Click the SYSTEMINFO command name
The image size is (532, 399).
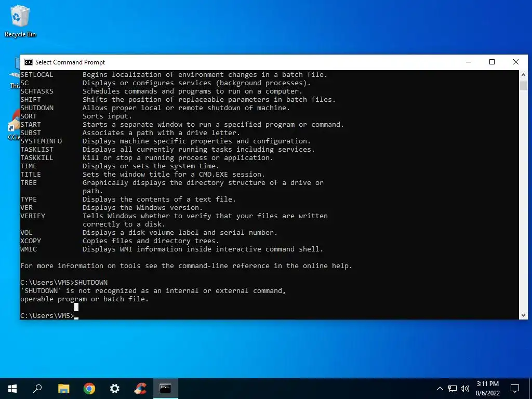41,141
